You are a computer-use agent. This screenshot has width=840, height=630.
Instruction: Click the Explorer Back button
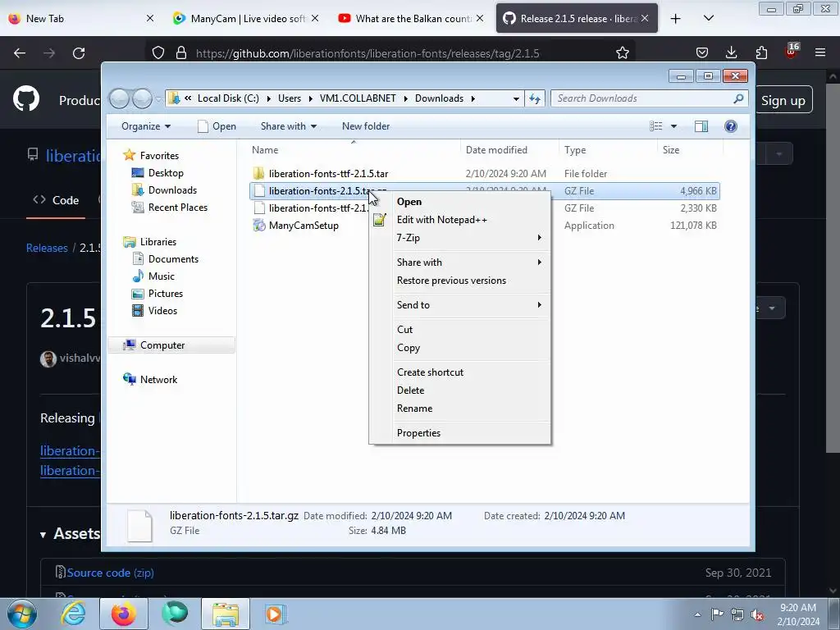pos(120,98)
